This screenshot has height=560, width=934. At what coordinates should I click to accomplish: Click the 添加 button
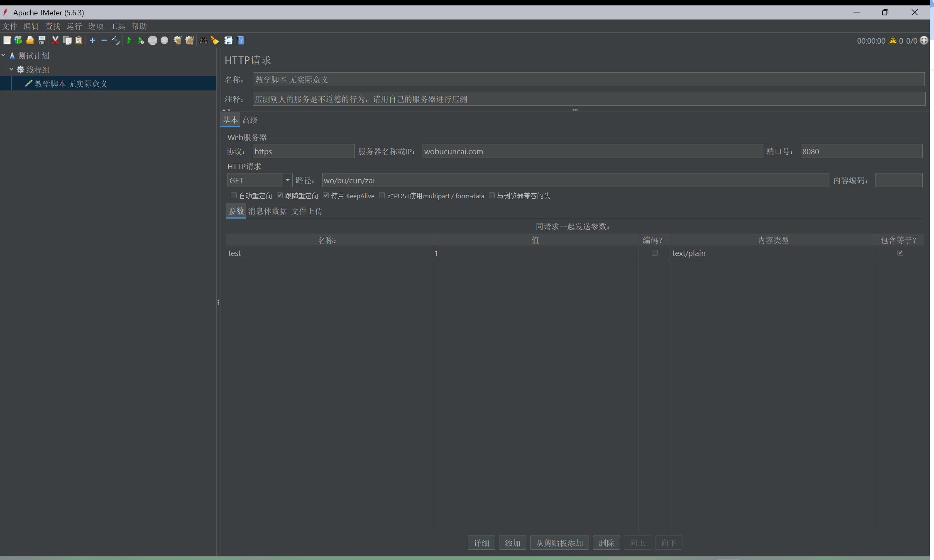[512, 543]
